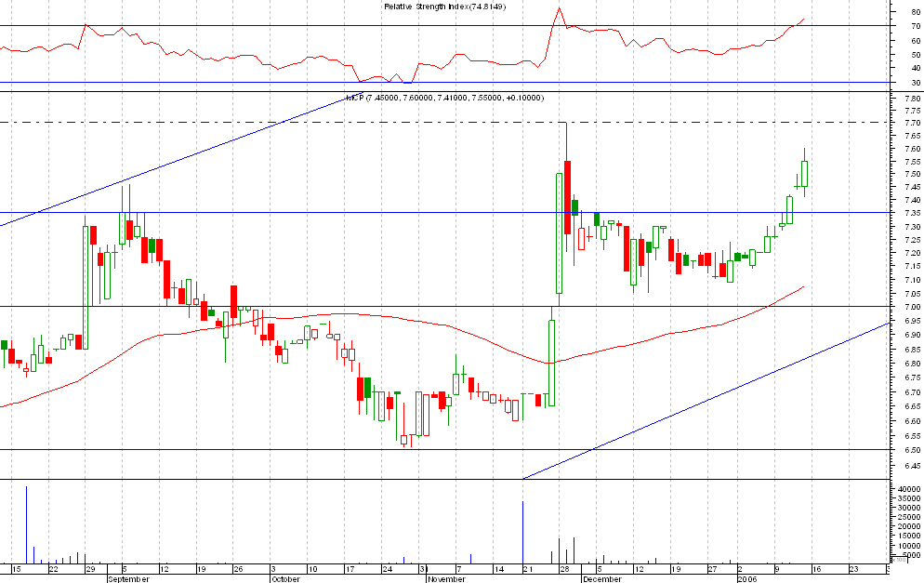This screenshot has width=924, height=583.
Task: Click the 7.60 price axis label
Action: click(x=912, y=149)
